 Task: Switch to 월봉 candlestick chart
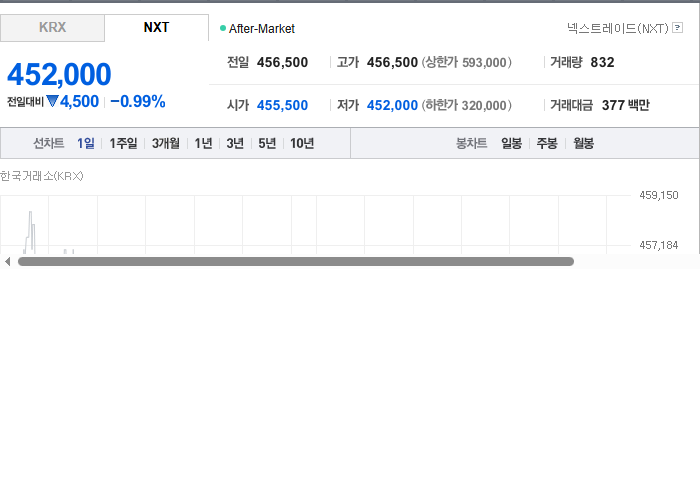pos(583,143)
